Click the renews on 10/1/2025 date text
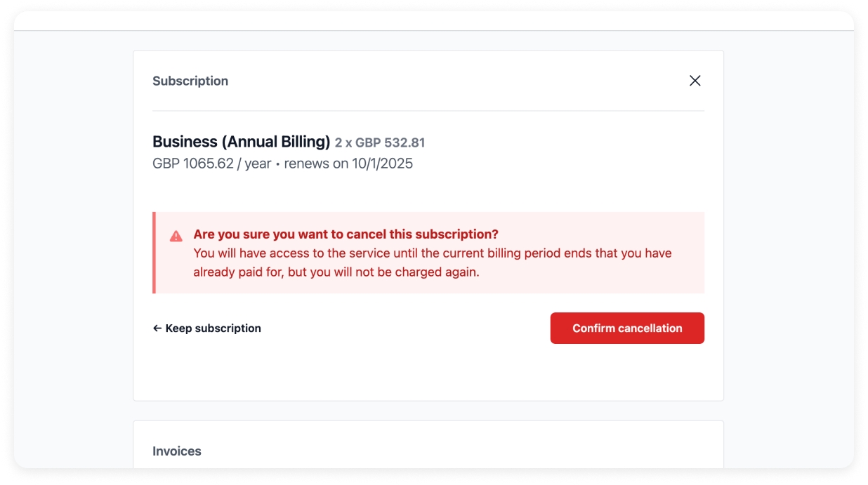This screenshot has width=868, height=485. tap(348, 164)
